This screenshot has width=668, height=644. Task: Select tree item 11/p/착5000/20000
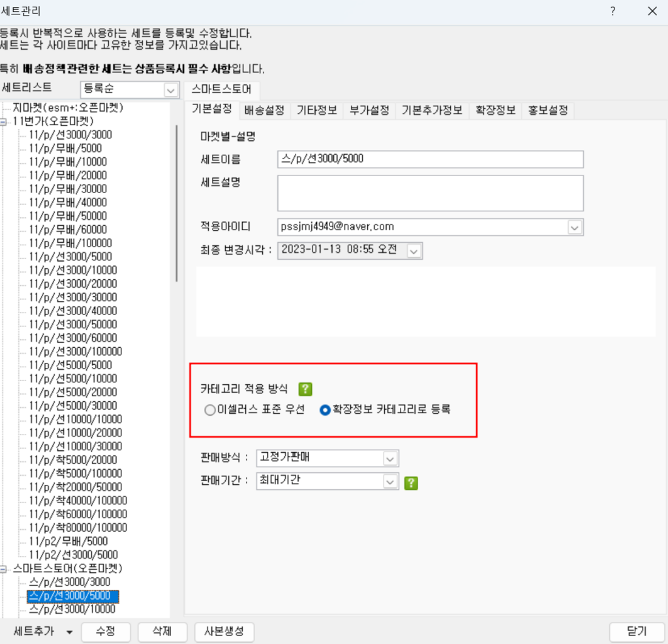[x=73, y=460]
